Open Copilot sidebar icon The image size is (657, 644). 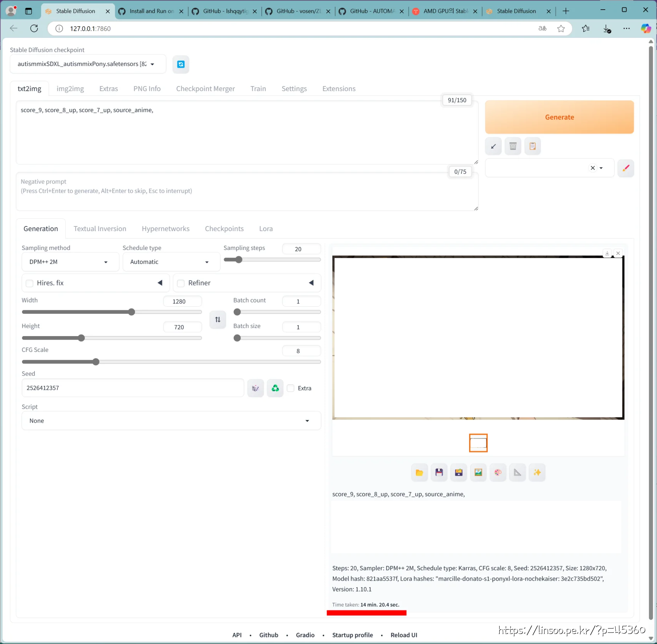pyautogui.click(x=646, y=28)
